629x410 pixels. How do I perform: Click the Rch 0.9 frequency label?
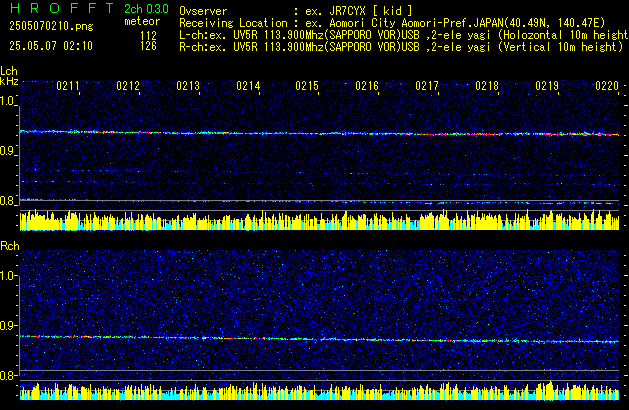point(8,325)
